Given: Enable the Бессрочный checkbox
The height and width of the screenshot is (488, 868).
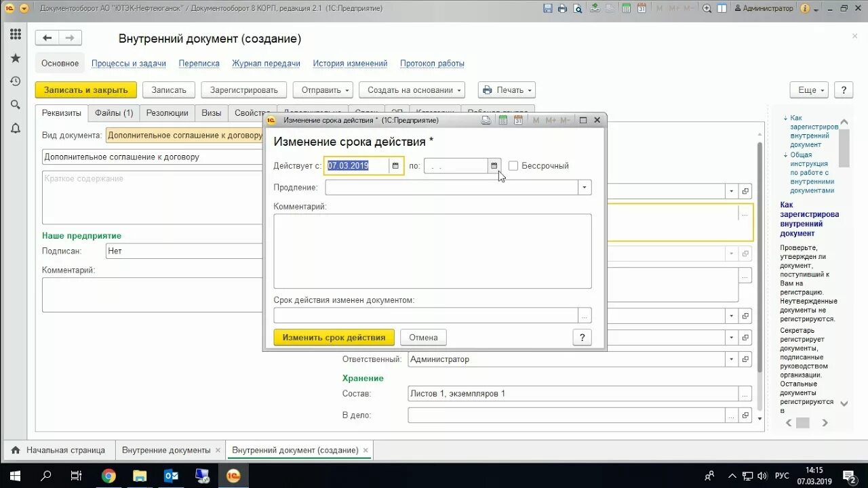Looking at the screenshot, I should pos(513,165).
